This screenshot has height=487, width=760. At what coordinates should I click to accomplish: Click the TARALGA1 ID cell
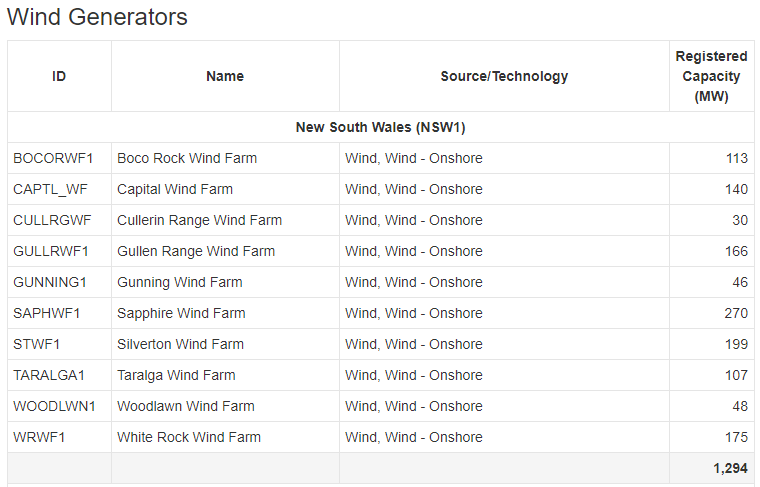[49, 375]
